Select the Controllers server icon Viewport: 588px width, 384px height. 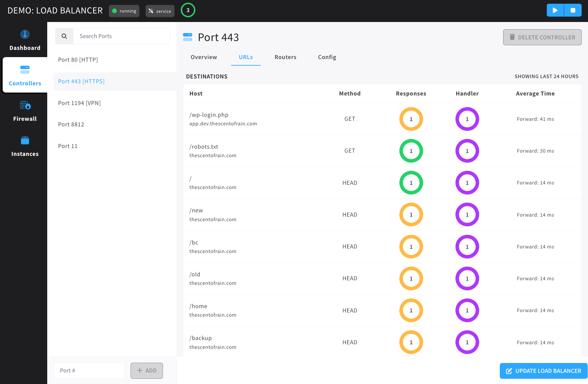click(x=25, y=70)
